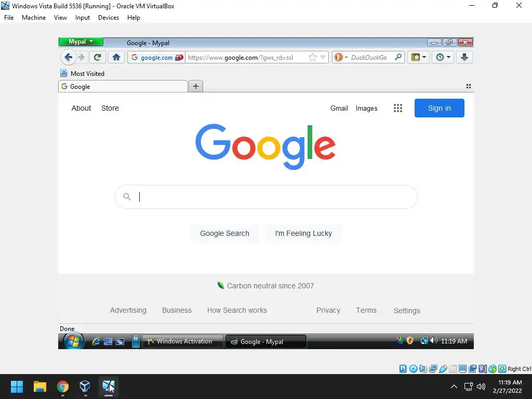
Task: Open the VirtualBox Help menu
Action: click(134, 18)
